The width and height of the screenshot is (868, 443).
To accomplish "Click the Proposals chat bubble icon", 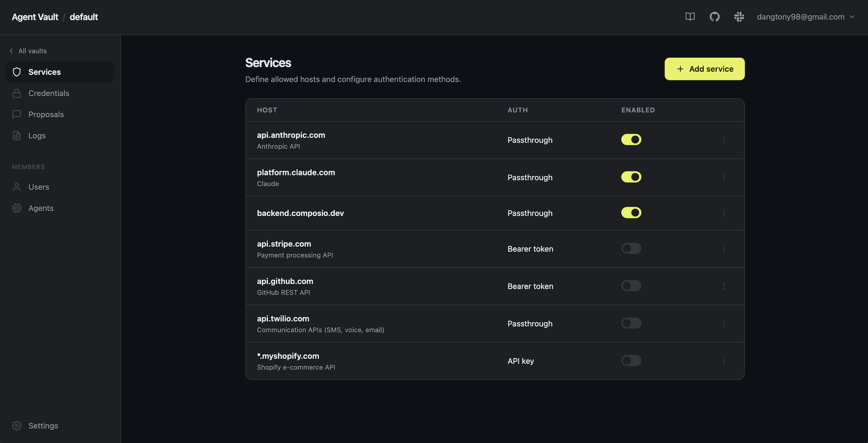I will [x=17, y=115].
